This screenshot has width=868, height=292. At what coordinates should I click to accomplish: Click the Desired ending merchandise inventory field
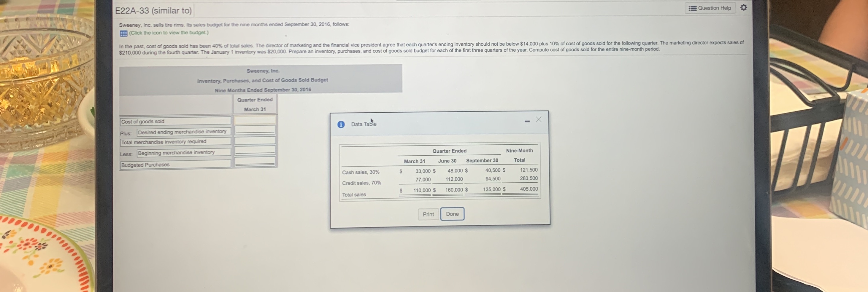click(255, 131)
